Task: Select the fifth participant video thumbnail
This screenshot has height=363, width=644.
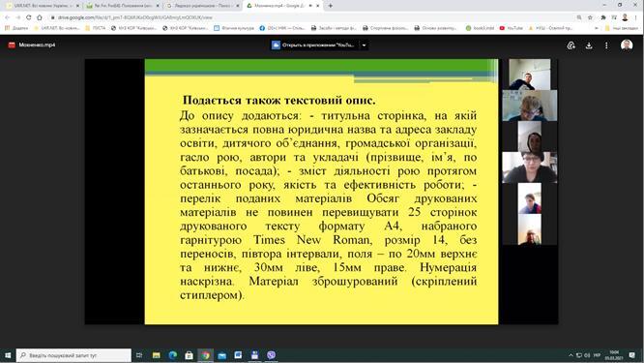Action: [529, 198]
